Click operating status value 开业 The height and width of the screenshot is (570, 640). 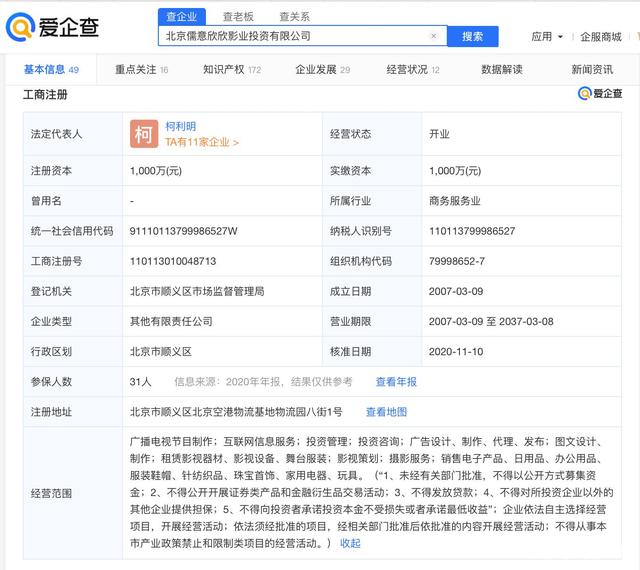(x=439, y=134)
